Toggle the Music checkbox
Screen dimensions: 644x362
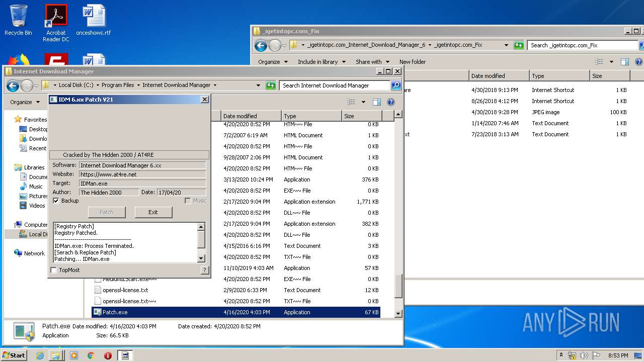[x=188, y=201]
